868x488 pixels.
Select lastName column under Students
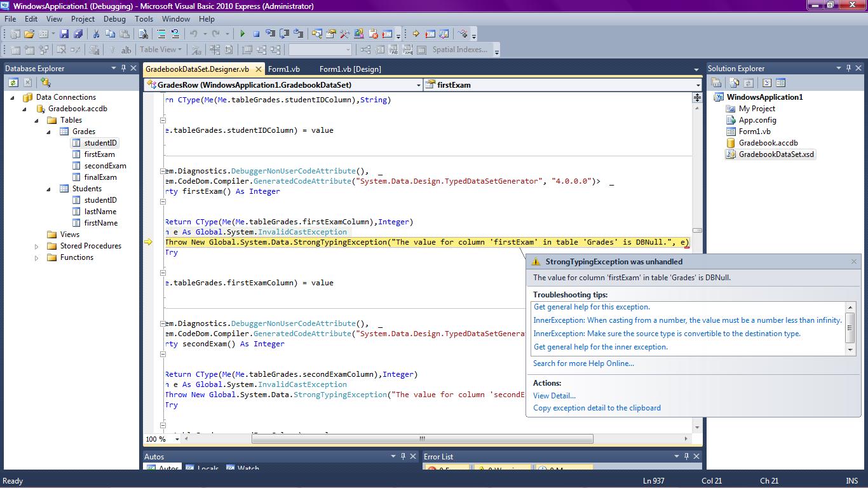[100, 212]
